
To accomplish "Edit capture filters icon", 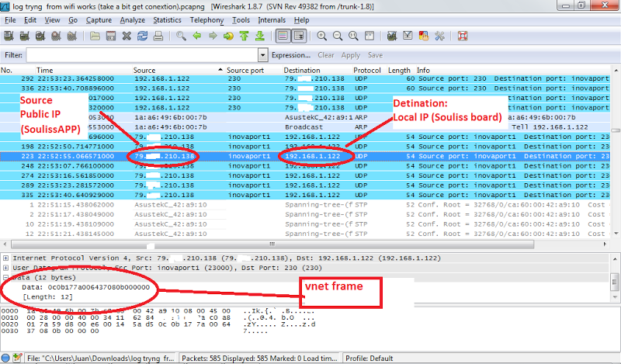I will (x=392, y=36).
